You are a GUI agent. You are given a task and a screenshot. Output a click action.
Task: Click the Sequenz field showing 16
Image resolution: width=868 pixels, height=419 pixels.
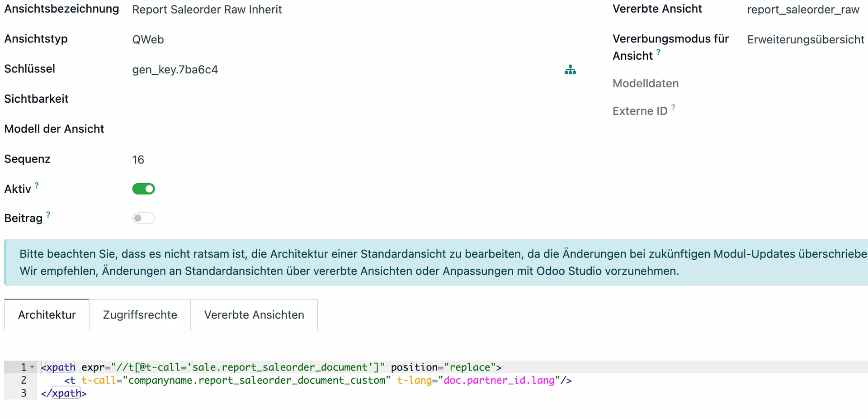click(x=138, y=159)
